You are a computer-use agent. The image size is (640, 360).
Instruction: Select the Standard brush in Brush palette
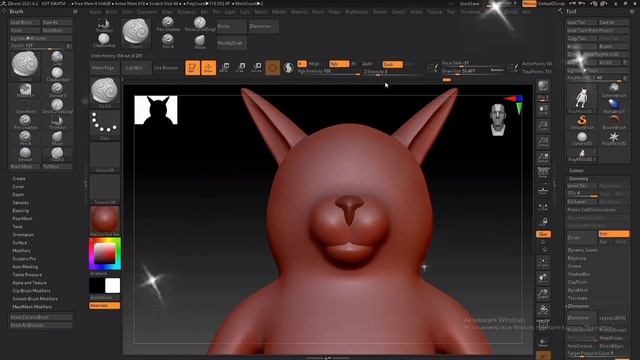[x=57, y=90]
